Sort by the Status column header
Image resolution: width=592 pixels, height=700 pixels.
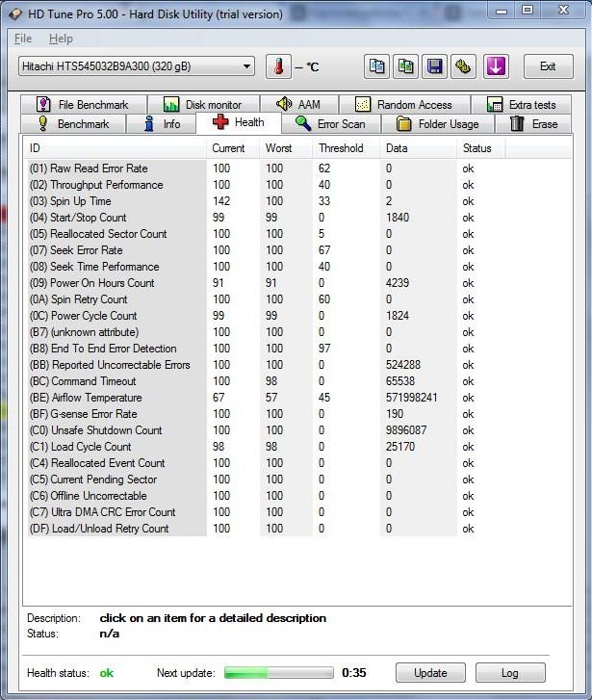[x=481, y=148]
